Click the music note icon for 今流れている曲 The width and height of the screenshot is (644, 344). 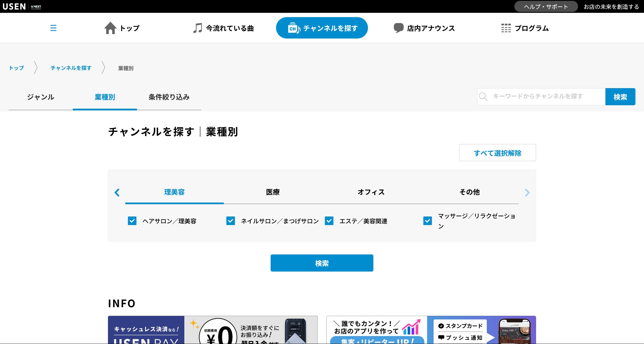(x=198, y=28)
